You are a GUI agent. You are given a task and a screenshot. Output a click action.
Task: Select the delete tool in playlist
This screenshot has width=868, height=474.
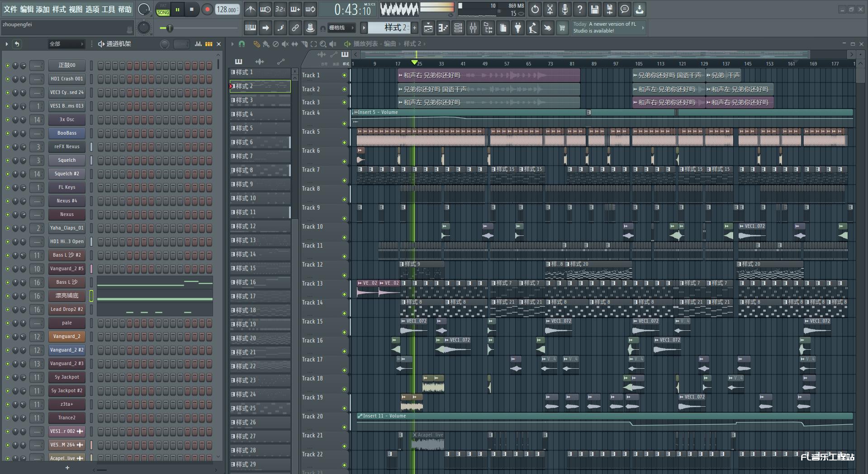(275, 44)
